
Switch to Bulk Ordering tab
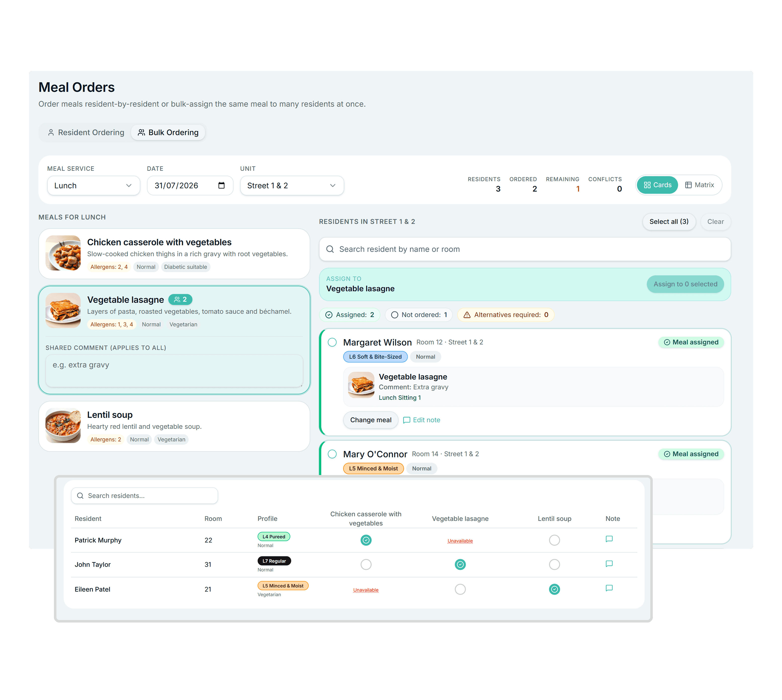[x=168, y=132]
